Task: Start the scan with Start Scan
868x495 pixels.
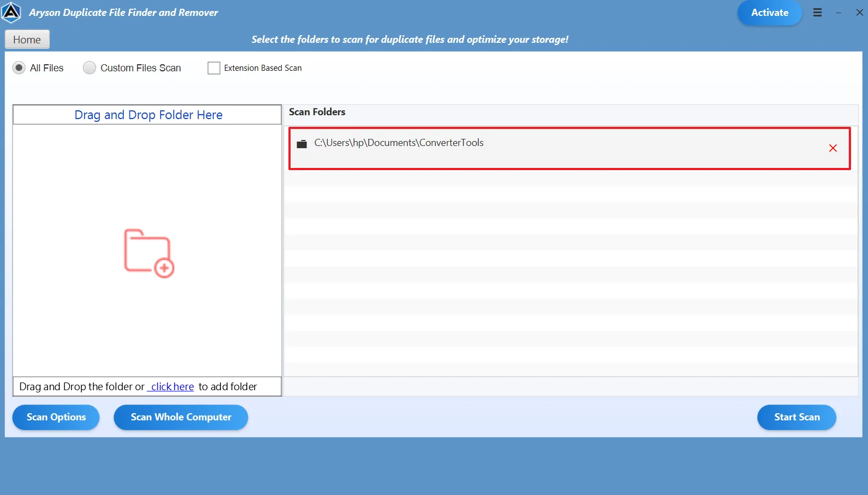Action: 796,417
